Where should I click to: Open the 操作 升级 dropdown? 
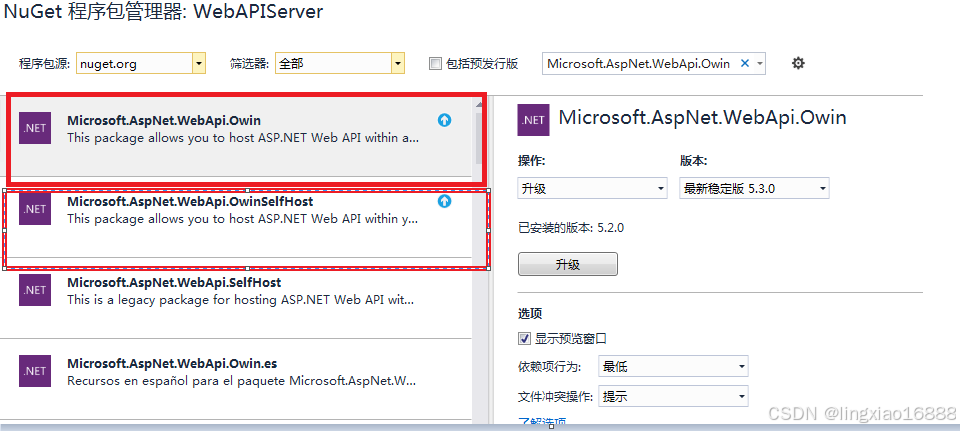click(593, 189)
